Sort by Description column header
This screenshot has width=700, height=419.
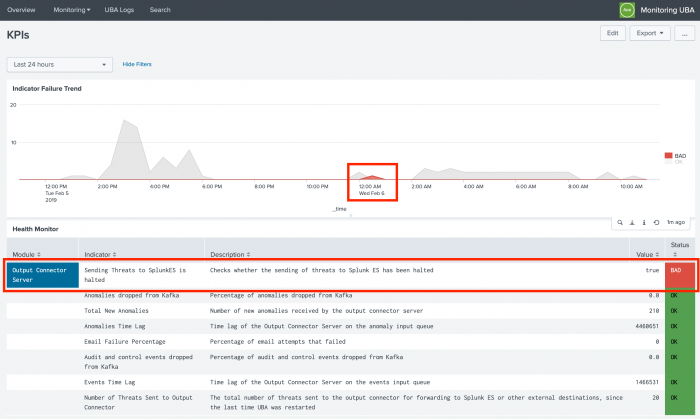(230, 254)
